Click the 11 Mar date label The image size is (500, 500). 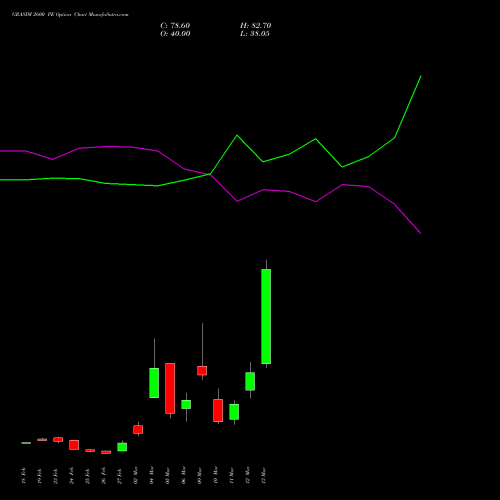(x=232, y=476)
